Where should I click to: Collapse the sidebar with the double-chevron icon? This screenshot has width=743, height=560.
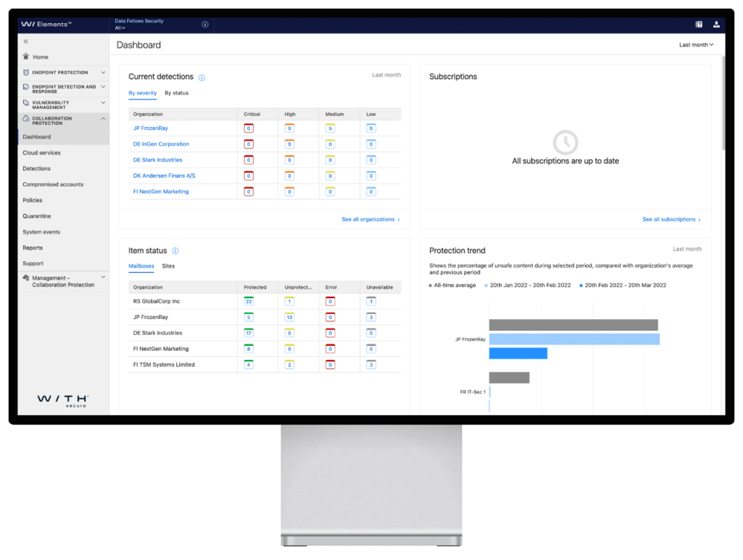(x=26, y=41)
